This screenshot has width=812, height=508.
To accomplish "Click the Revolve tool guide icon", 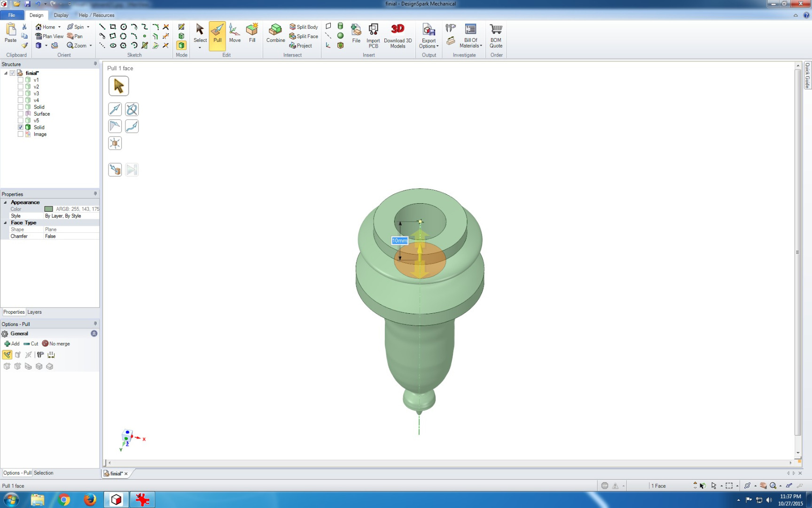I will 132,109.
